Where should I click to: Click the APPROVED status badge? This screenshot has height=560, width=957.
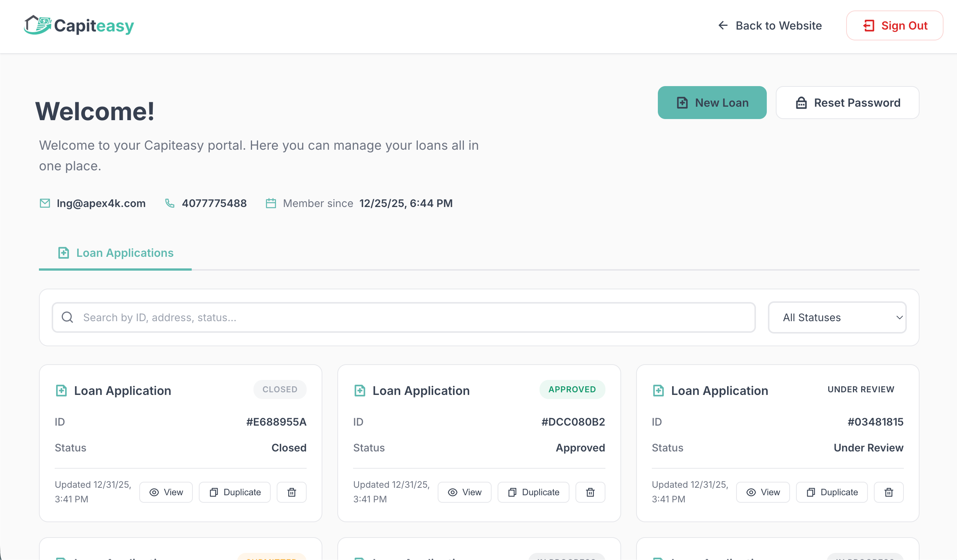click(x=572, y=389)
